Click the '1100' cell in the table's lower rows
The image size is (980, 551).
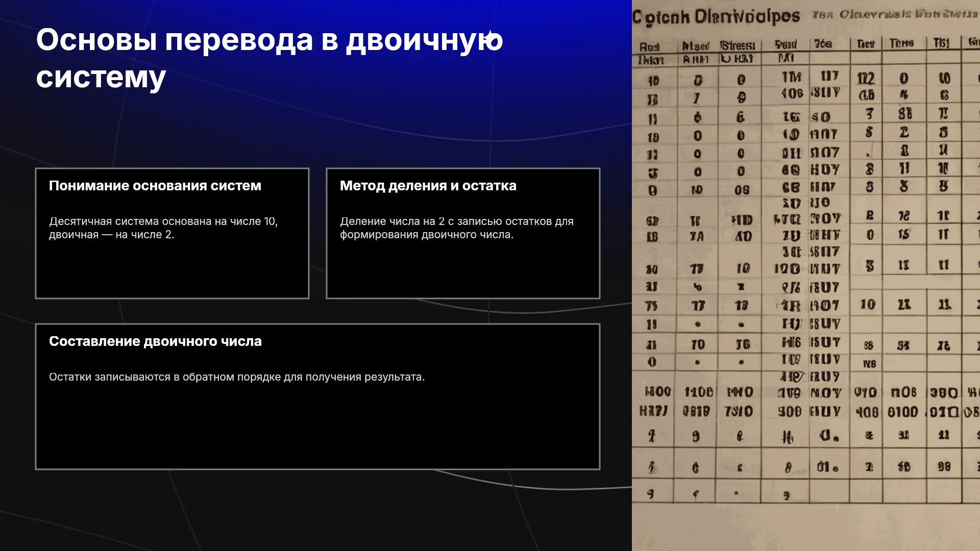point(698,392)
